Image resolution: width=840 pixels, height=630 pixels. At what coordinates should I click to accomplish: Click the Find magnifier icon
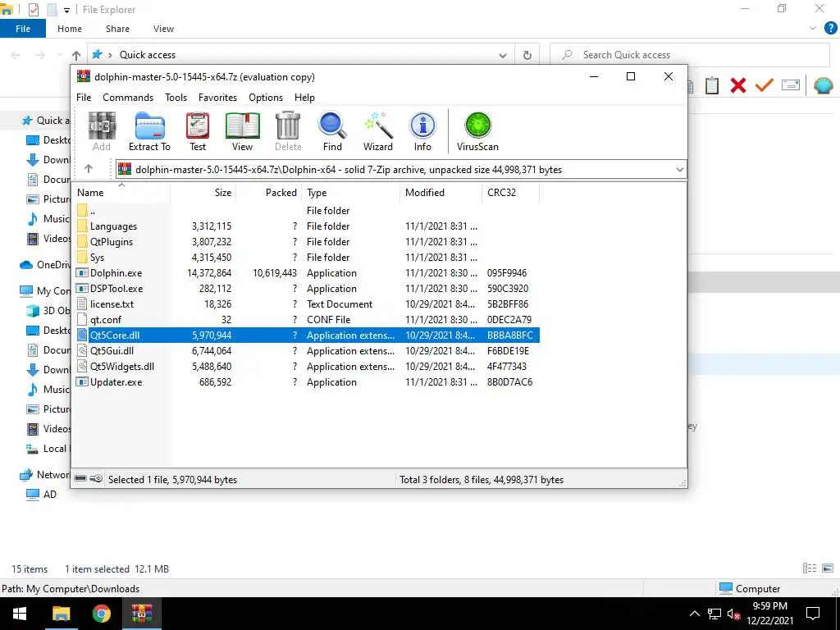click(x=332, y=132)
